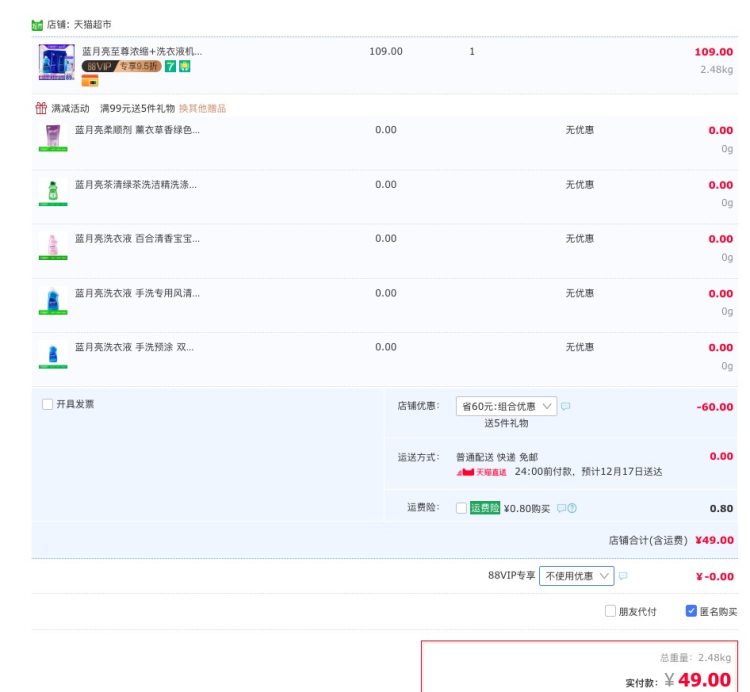Open the 蓝月亮柔顺剂 薰衣草香 gift thumbnail
Screen dimensions: 750x692
[x=53, y=138]
